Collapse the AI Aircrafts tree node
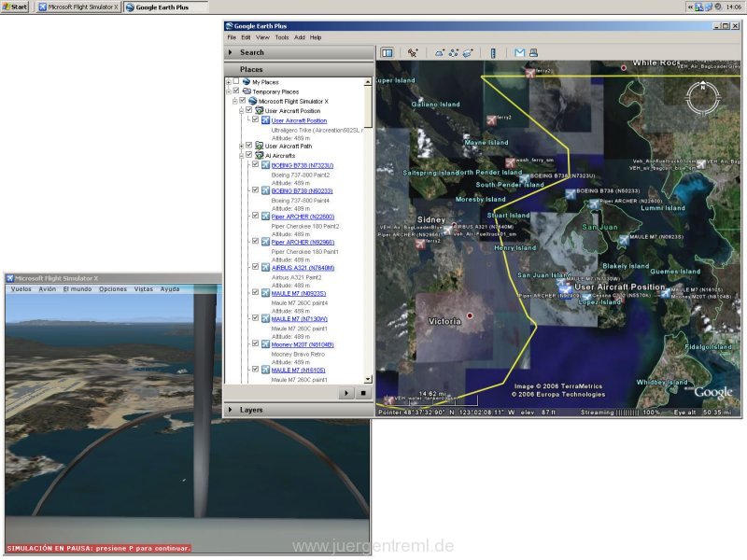 [242, 155]
